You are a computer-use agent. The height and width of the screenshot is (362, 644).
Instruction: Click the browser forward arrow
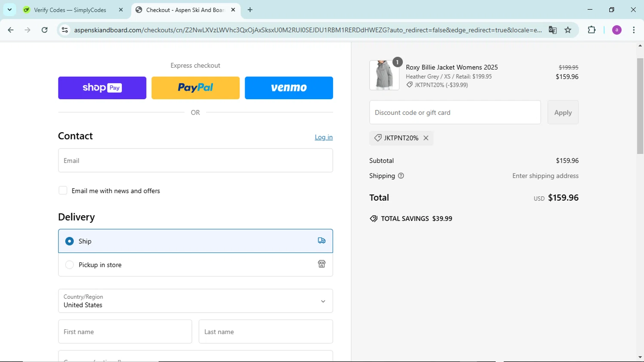(x=27, y=30)
